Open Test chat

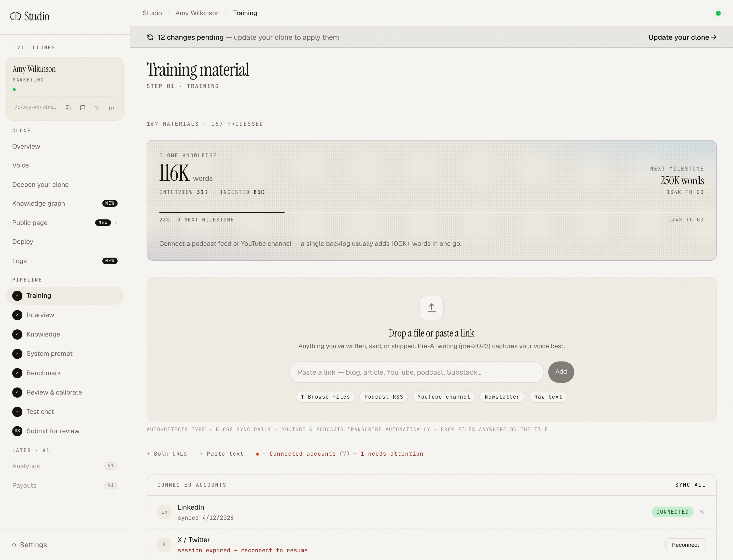click(x=65, y=412)
